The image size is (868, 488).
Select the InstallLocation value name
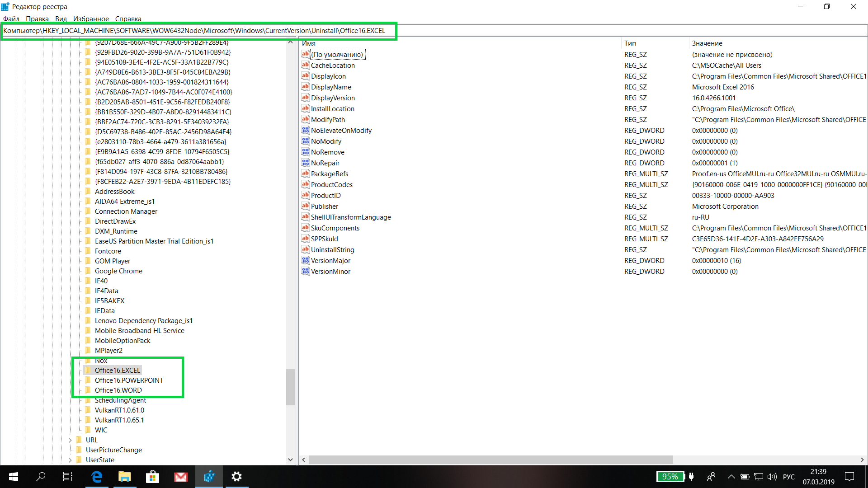(x=333, y=109)
